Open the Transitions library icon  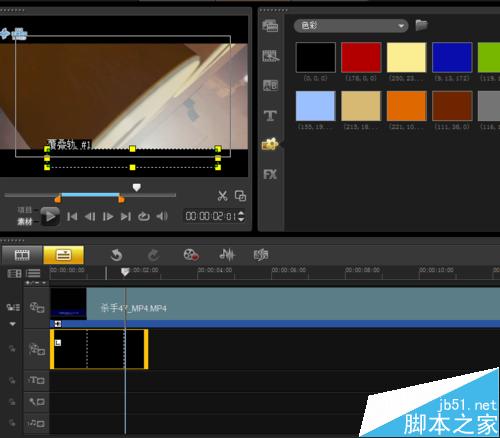[270, 56]
